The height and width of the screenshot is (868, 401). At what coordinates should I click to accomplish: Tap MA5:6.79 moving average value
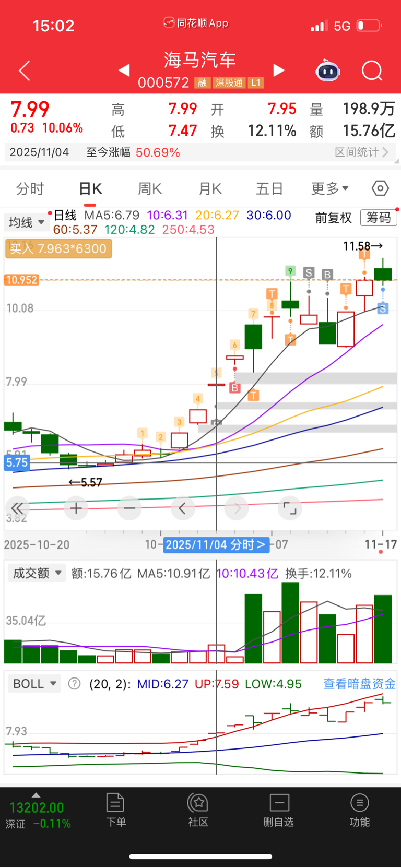tap(112, 215)
